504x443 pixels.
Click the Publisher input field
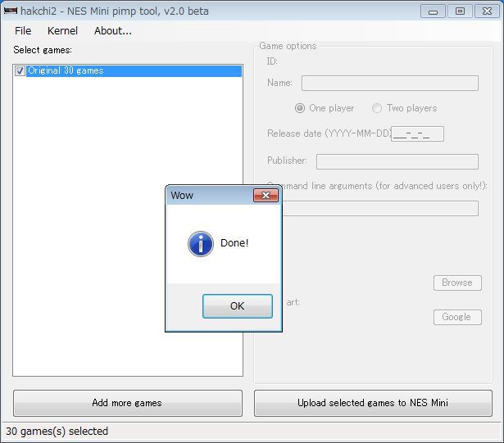point(397,161)
